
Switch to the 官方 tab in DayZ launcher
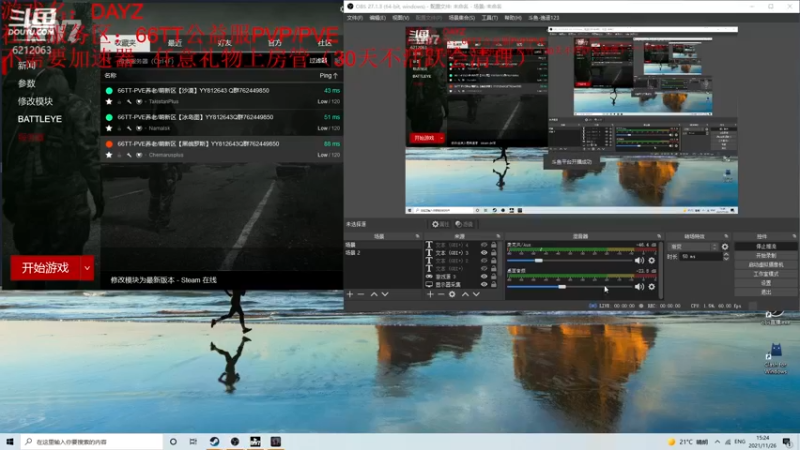pos(274,43)
